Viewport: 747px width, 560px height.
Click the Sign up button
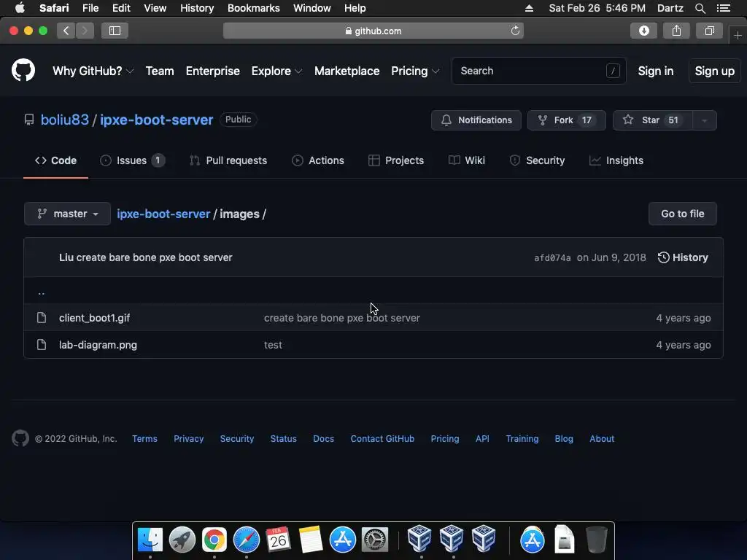tap(715, 71)
